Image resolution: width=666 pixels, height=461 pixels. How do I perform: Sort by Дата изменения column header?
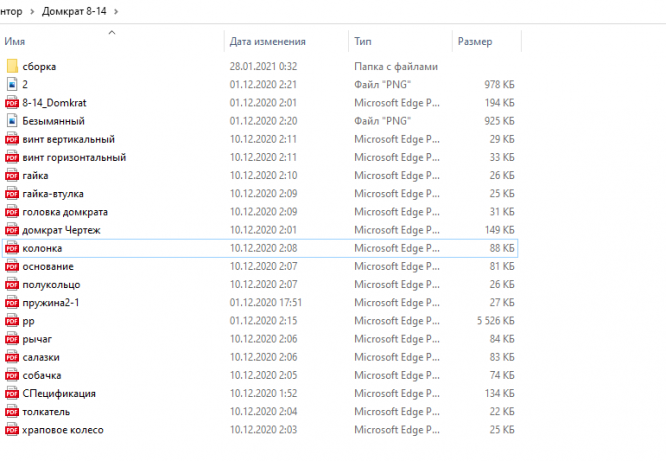(267, 42)
